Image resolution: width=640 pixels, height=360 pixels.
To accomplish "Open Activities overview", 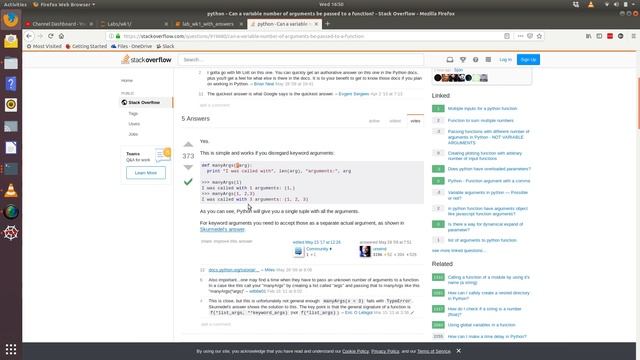I will (15, 4).
